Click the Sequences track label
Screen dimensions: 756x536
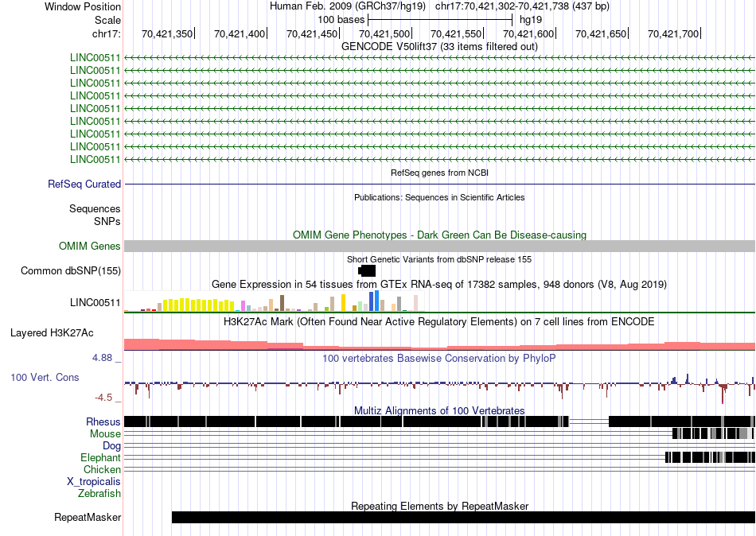pos(95,208)
